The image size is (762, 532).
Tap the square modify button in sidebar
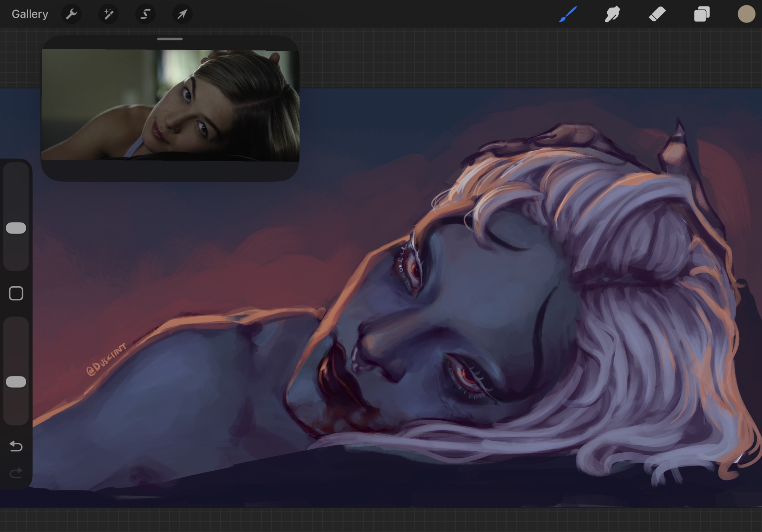click(x=16, y=293)
